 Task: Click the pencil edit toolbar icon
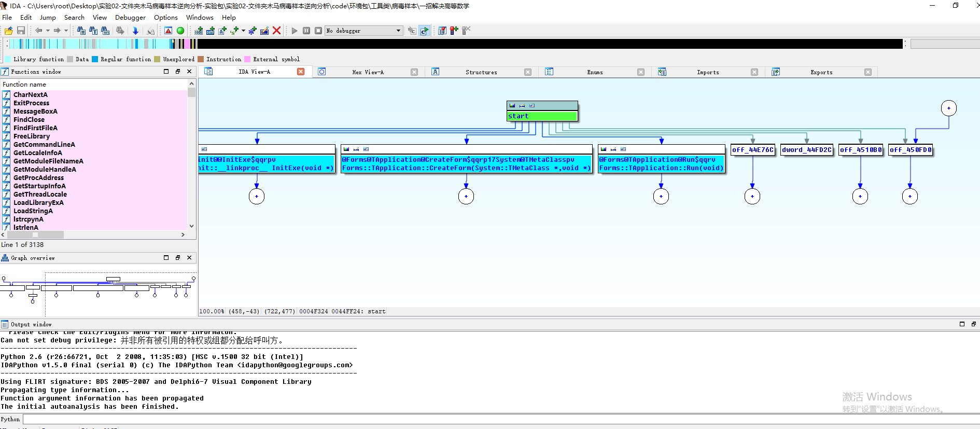[x=264, y=31]
